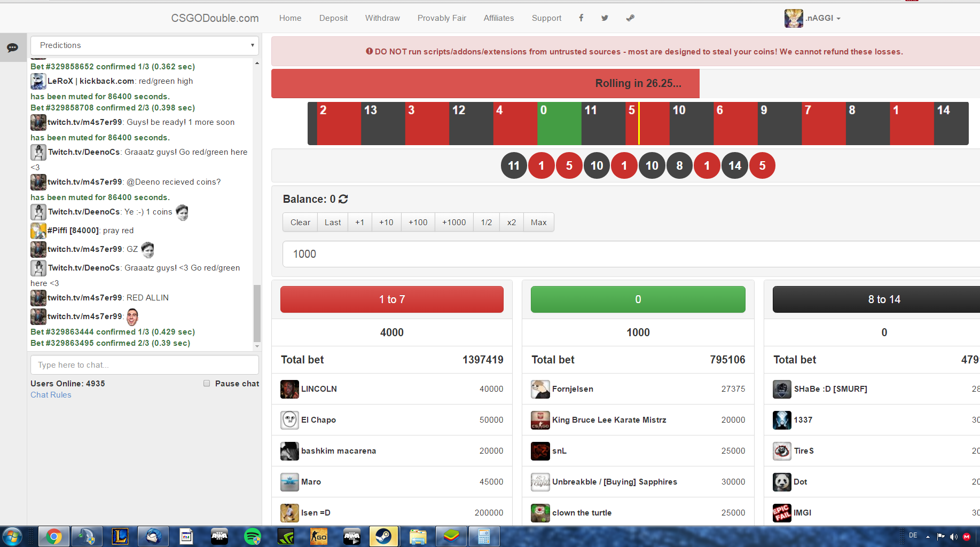Image resolution: width=980 pixels, height=547 pixels.
Task: Click King Bruce Lee Karate Mistrz row
Action: click(x=638, y=420)
